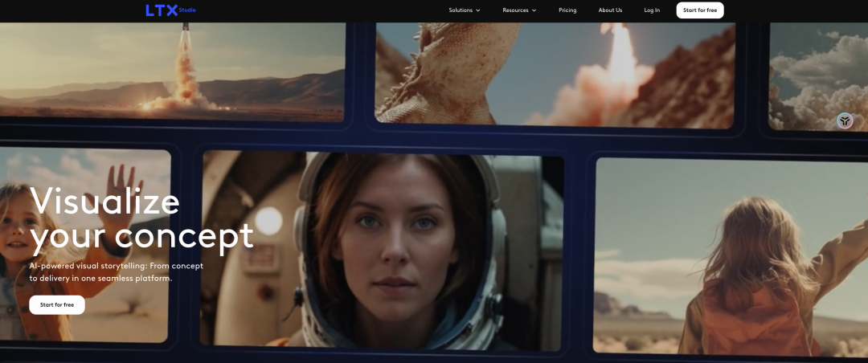Expand the Resources dropdown menu
Viewport: 868px width, 363px height.
519,10
